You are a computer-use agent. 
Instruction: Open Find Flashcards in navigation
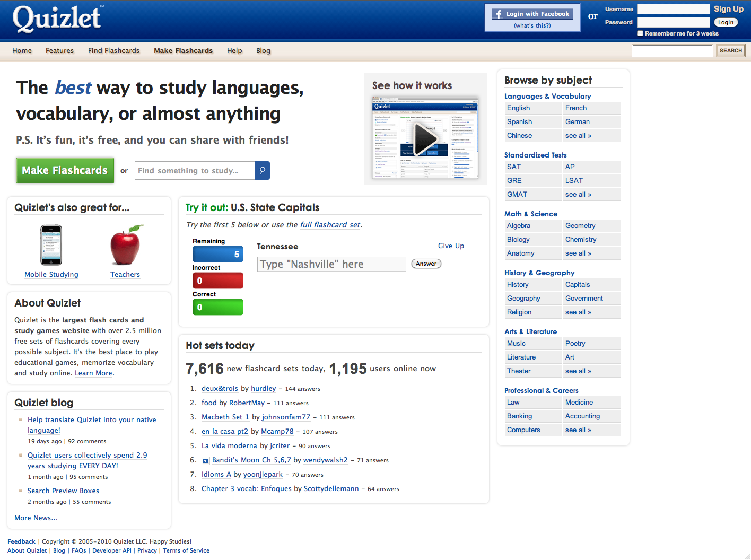[114, 50]
